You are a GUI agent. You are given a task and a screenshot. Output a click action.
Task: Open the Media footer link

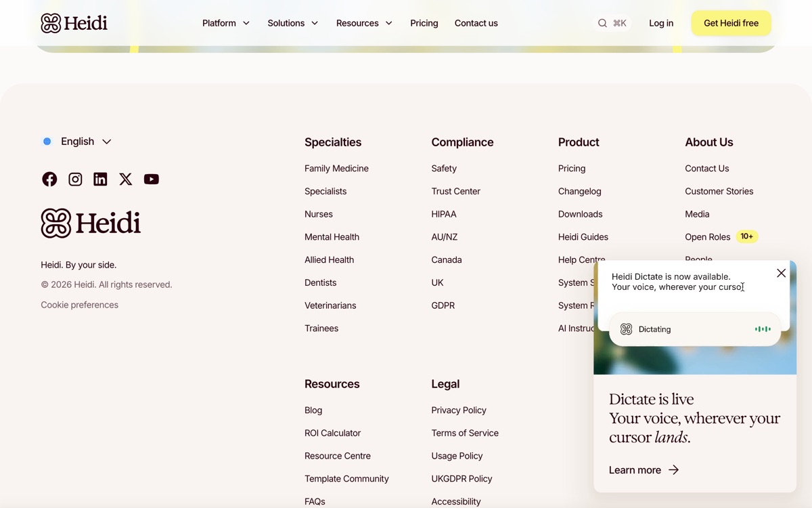[x=697, y=214]
